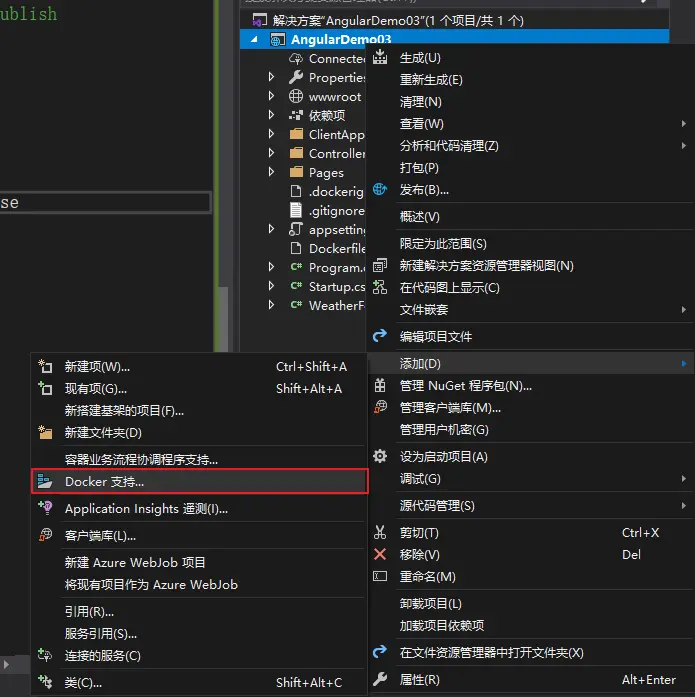695x697 pixels.
Task: Select the Dockerfile file in tree
Action: (337, 248)
